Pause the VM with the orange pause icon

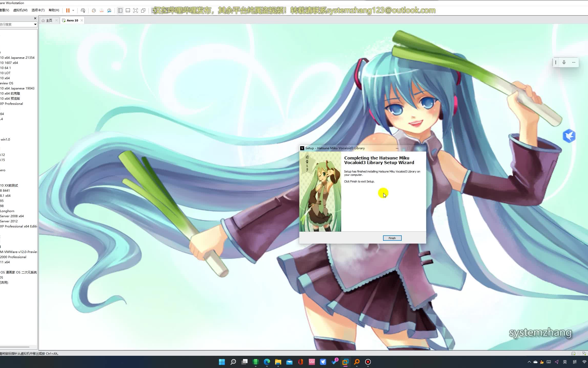pyautogui.click(x=68, y=10)
